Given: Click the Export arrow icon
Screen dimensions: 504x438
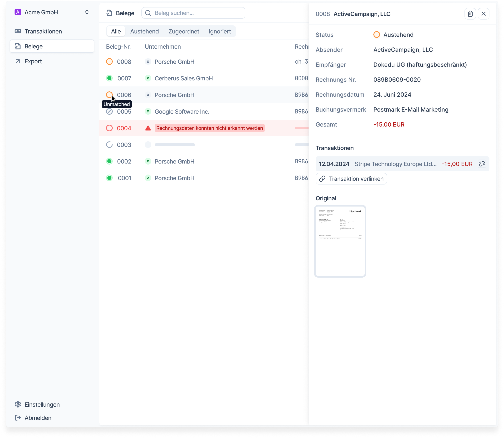Looking at the screenshot, I should tap(17, 61).
